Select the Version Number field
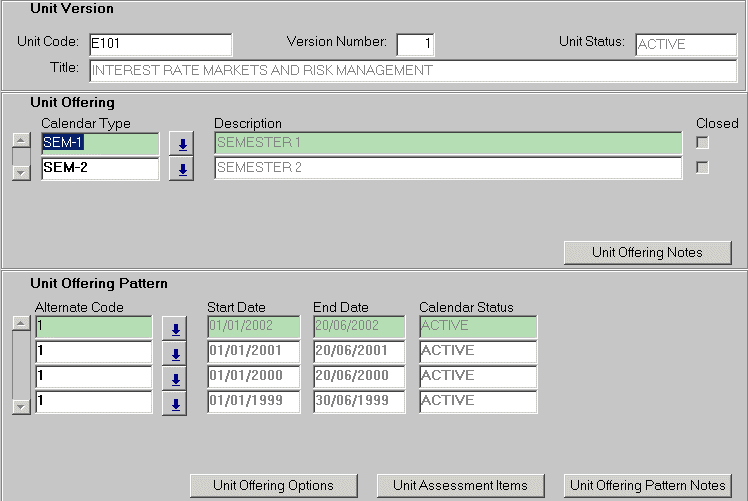Image resolution: width=748 pixels, height=501 pixels. click(x=415, y=45)
